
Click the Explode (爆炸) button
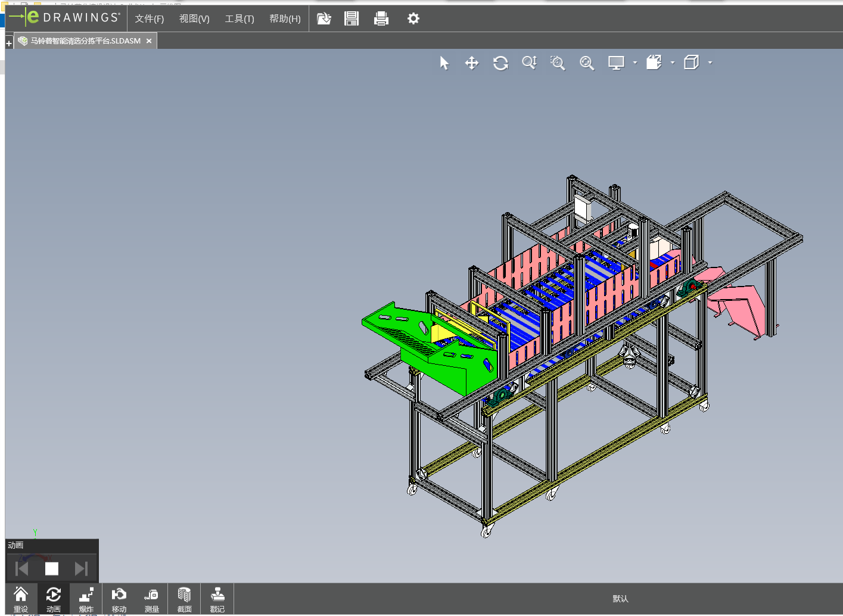pos(86,599)
